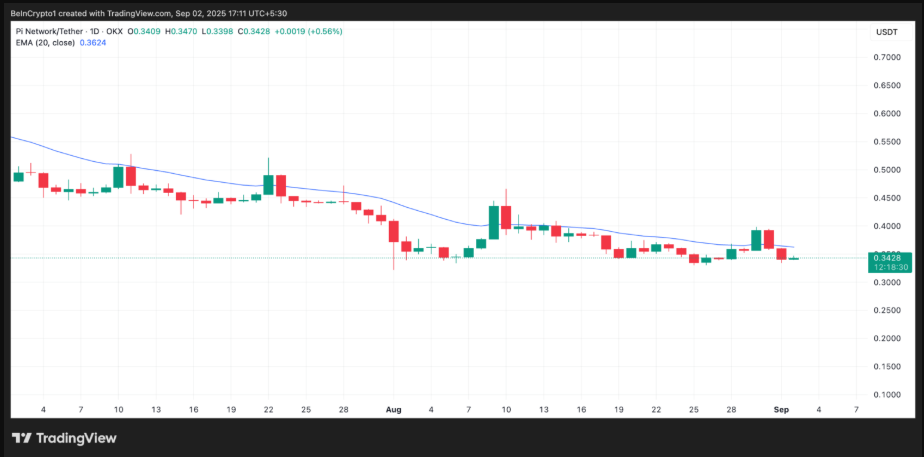Viewport: 924px width, 457px height.
Task: Click the Aug label on the date axis
Action: pyautogui.click(x=394, y=410)
